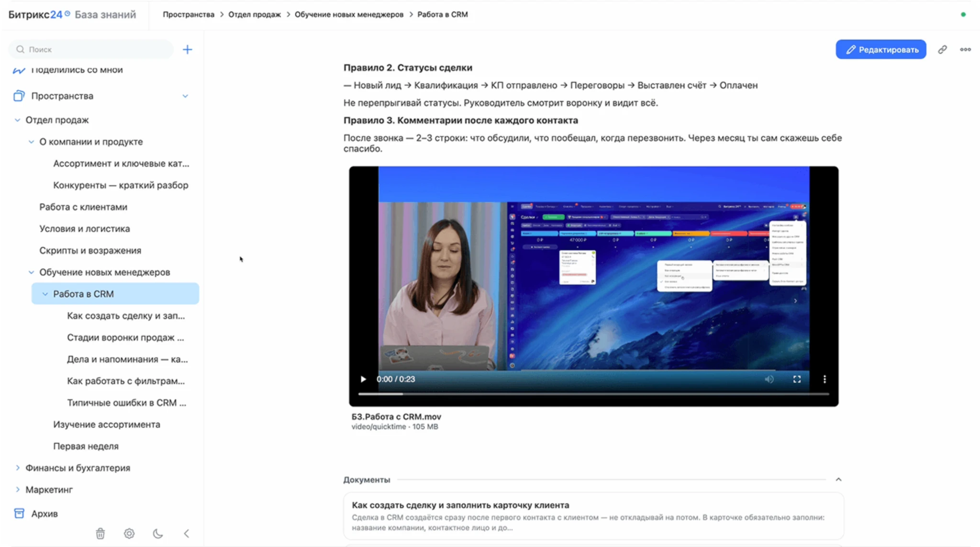Expand the Маркетинг tree node

coord(17,490)
